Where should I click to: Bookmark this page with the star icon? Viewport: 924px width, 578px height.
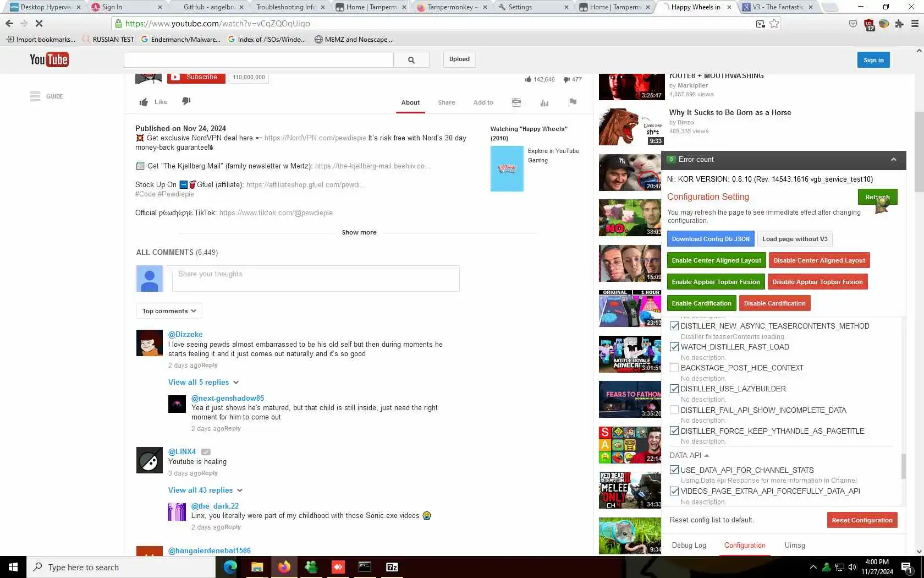(x=774, y=24)
